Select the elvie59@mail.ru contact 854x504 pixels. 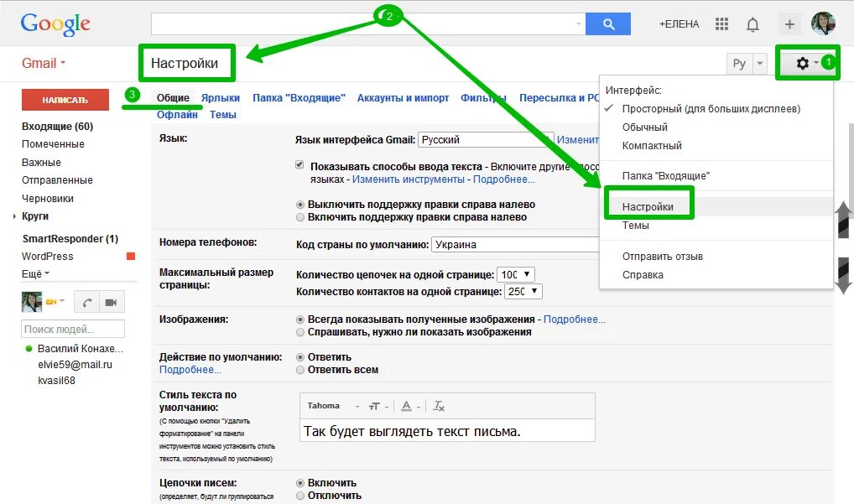point(75,365)
